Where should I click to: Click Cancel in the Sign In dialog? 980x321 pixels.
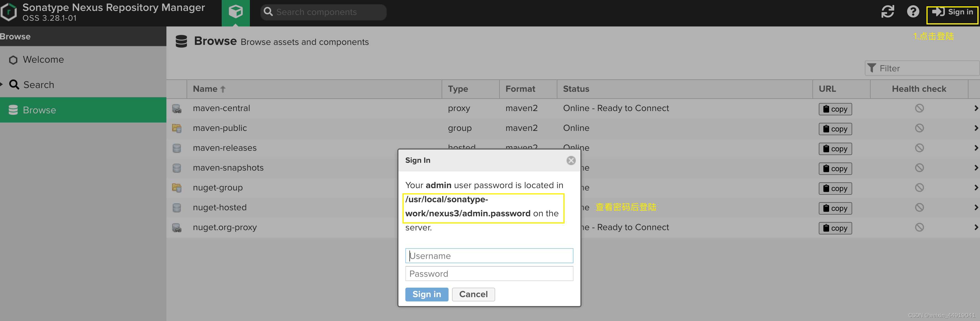[473, 294]
